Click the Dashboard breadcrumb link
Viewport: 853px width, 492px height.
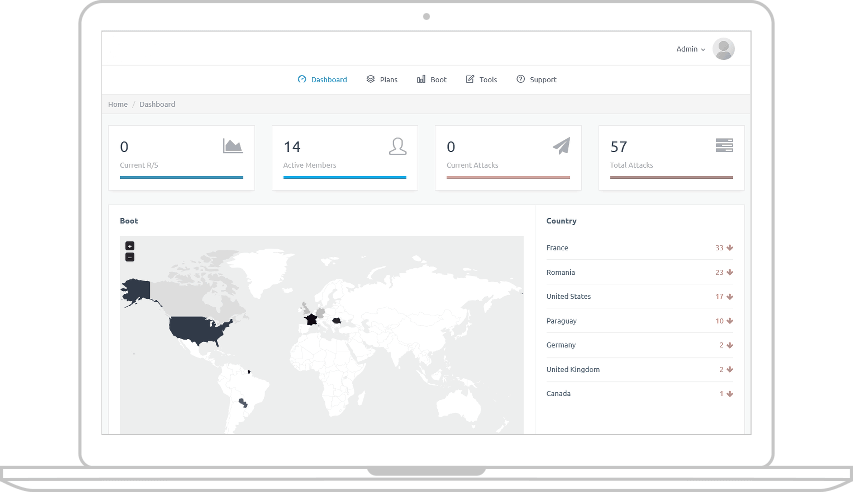pyautogui.click(x=157, y=104)
